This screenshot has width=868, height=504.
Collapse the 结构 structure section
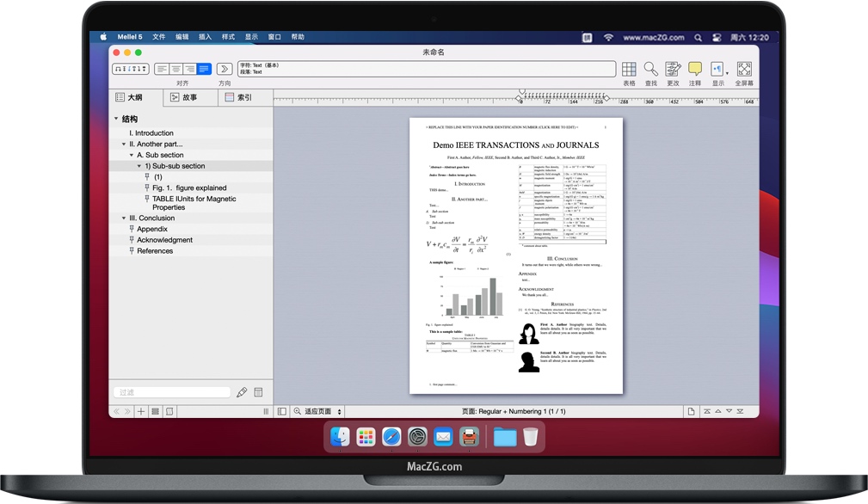click(x=115, y=119)
